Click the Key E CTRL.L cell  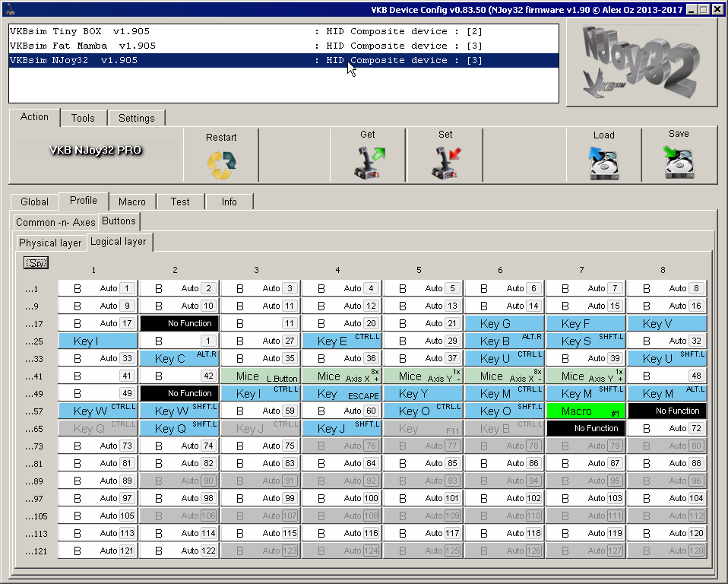click(x=342, y=341)
